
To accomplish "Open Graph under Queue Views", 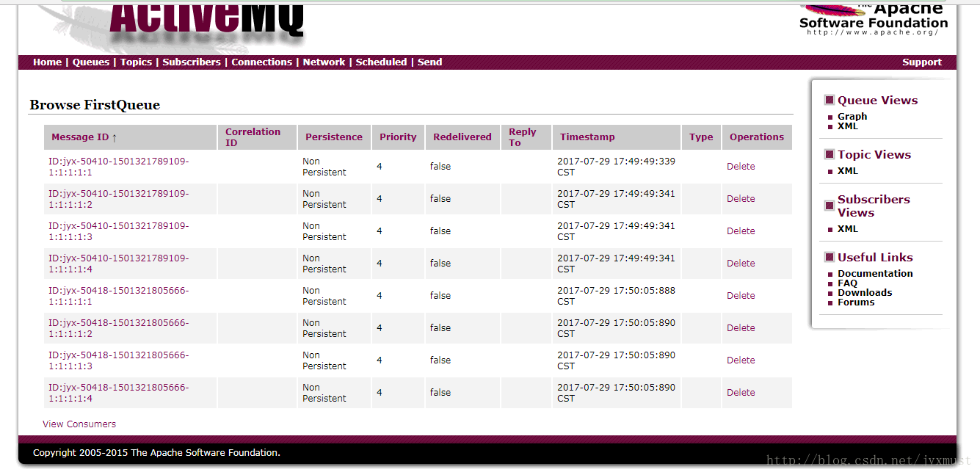I will click(852, 117).
